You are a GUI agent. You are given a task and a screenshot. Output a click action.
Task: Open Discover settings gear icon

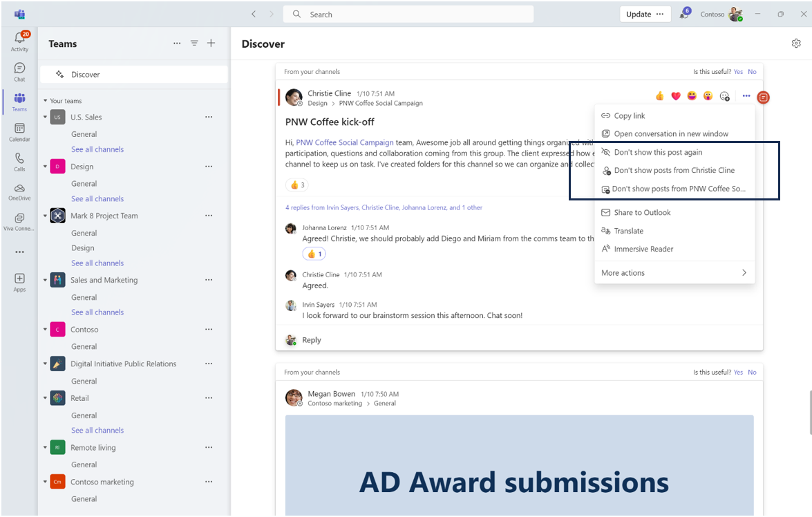796,44
